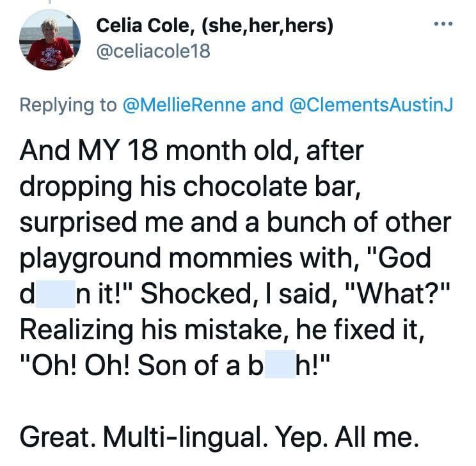476x466 pixels.
Task: Open the @ClementsAustinJ mention link
Action: (371, 104)
